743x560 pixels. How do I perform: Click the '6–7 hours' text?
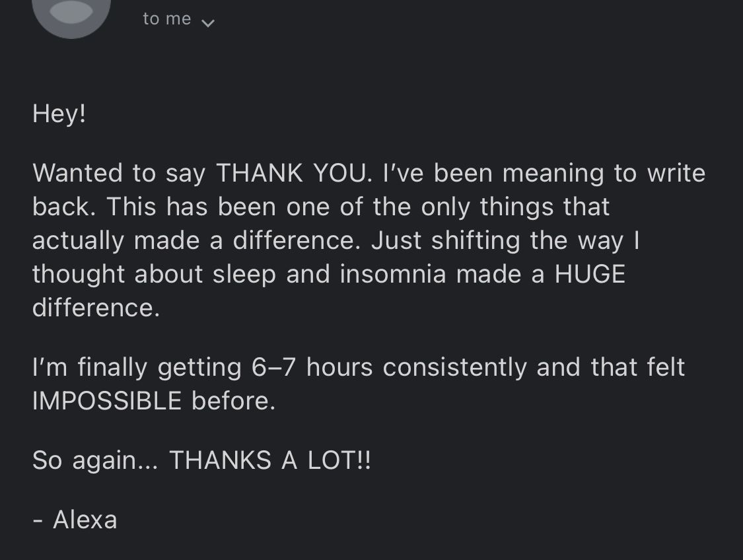312,367
